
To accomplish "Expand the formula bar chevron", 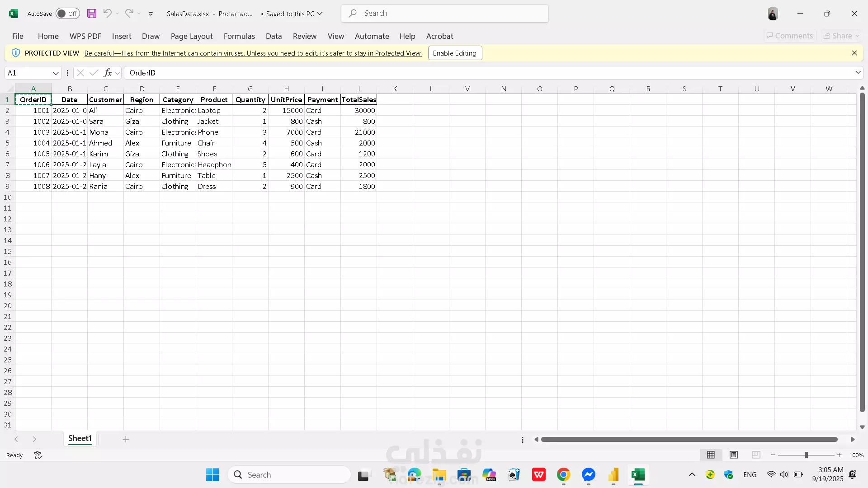I will (858, 73).
